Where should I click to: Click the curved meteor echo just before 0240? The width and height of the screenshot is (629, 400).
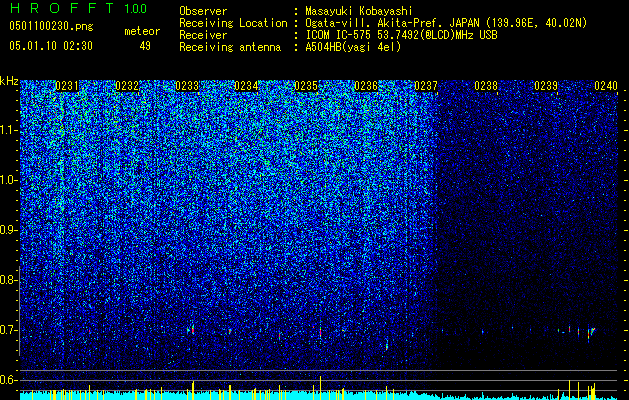(591, 333)
